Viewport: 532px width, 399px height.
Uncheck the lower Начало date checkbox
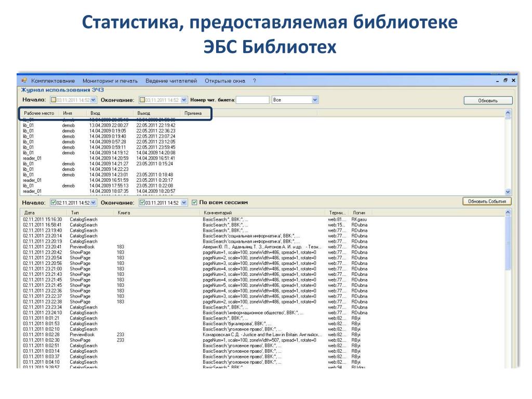[54, 203]
